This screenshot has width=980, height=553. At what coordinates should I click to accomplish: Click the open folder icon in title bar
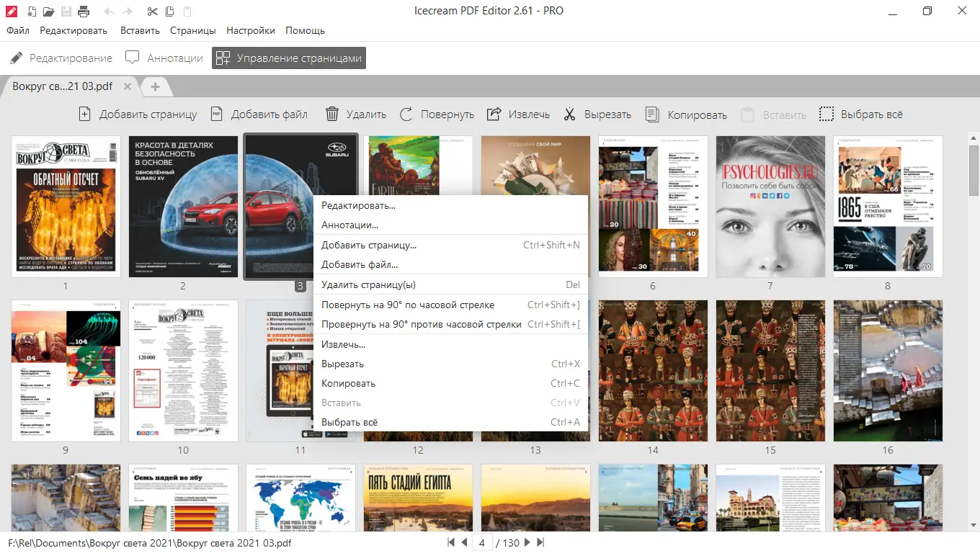tap(48, 11)
